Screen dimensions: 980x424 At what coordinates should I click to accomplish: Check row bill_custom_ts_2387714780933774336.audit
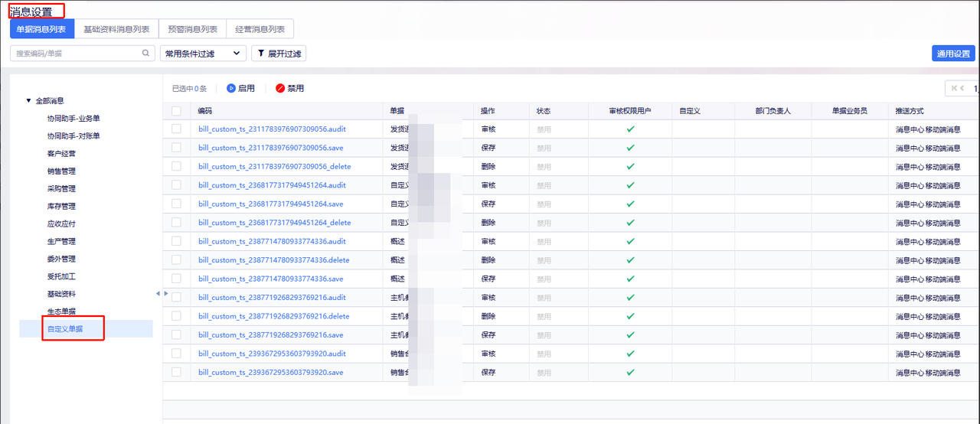[176, 241]
